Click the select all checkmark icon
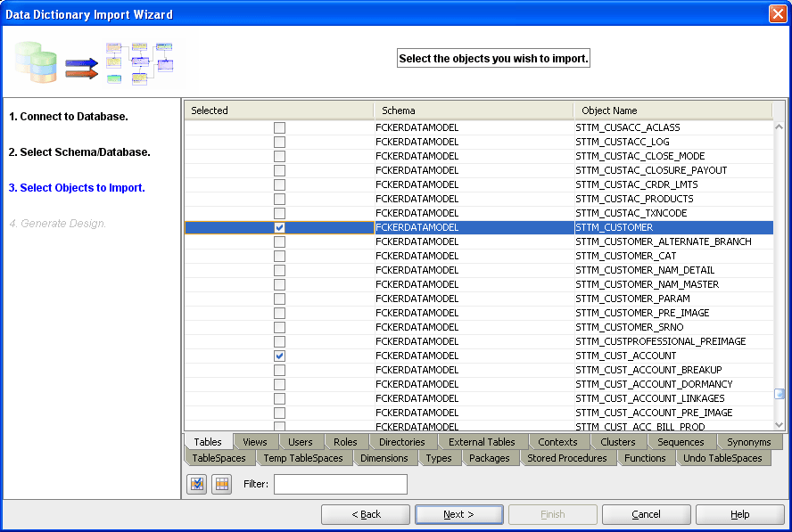The image size is (792, 532). pos(197,484)
